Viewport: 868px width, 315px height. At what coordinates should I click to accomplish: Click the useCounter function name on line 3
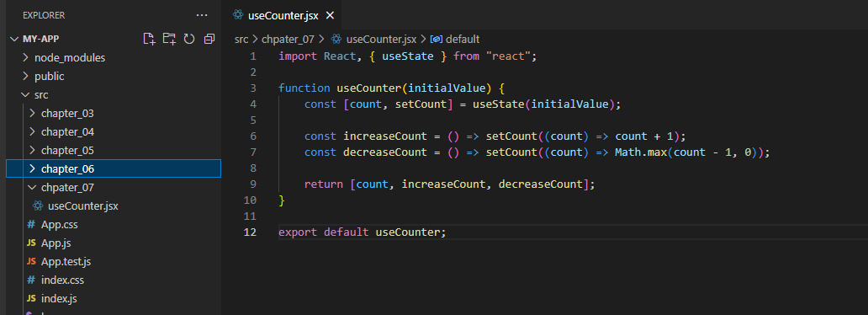[x=368, y=88]
